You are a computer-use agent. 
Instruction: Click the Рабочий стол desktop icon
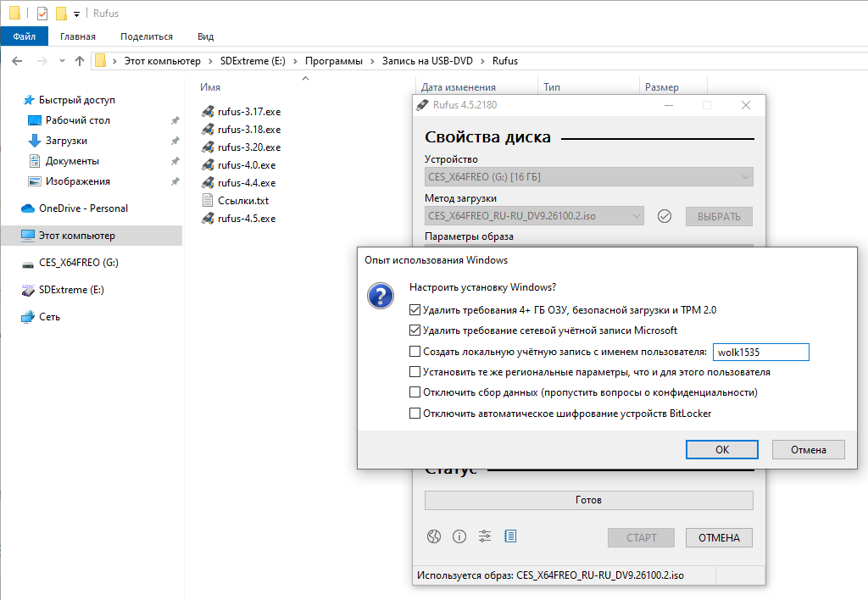coord(34,120)
